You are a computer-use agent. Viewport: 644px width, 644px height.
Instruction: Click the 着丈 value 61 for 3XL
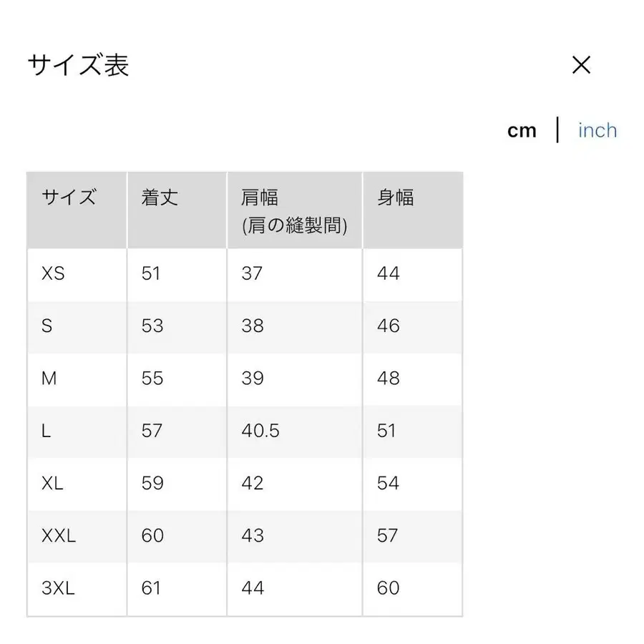[x=151, y=587]
